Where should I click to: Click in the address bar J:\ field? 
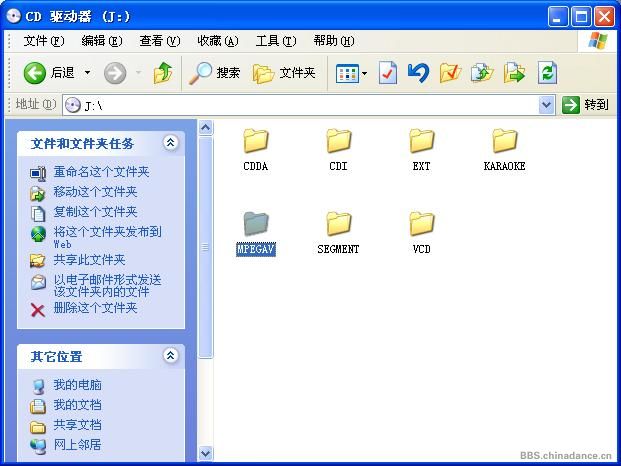tap(300, 105)
